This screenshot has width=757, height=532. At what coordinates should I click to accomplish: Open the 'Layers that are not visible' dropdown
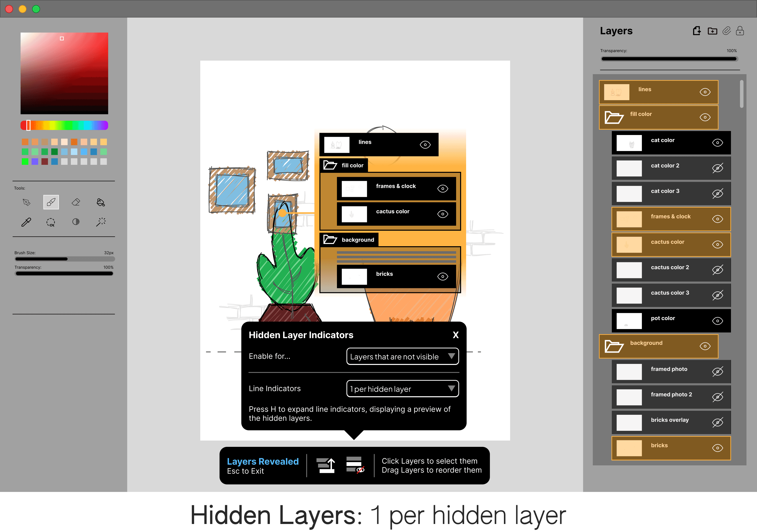tap(402, 356)
